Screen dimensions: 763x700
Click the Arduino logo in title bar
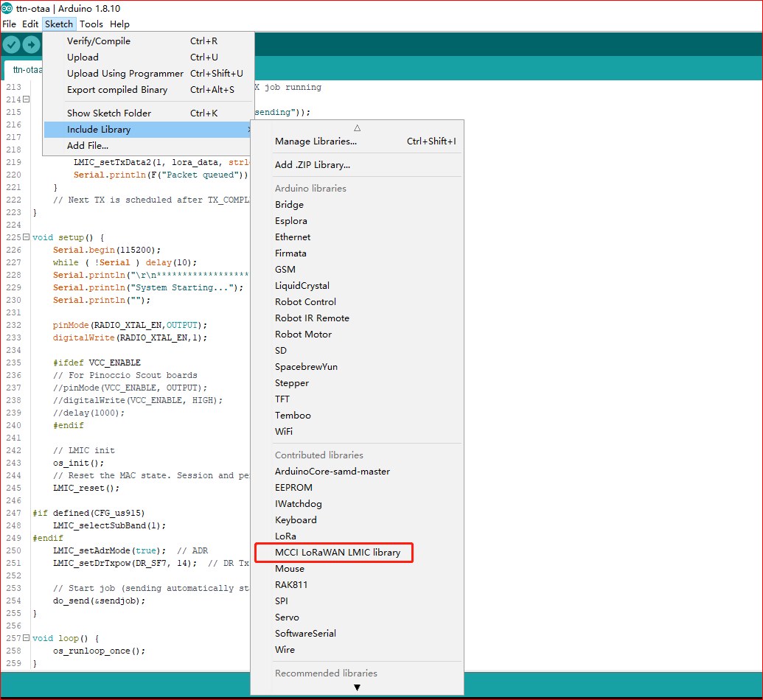pos(7,8)
